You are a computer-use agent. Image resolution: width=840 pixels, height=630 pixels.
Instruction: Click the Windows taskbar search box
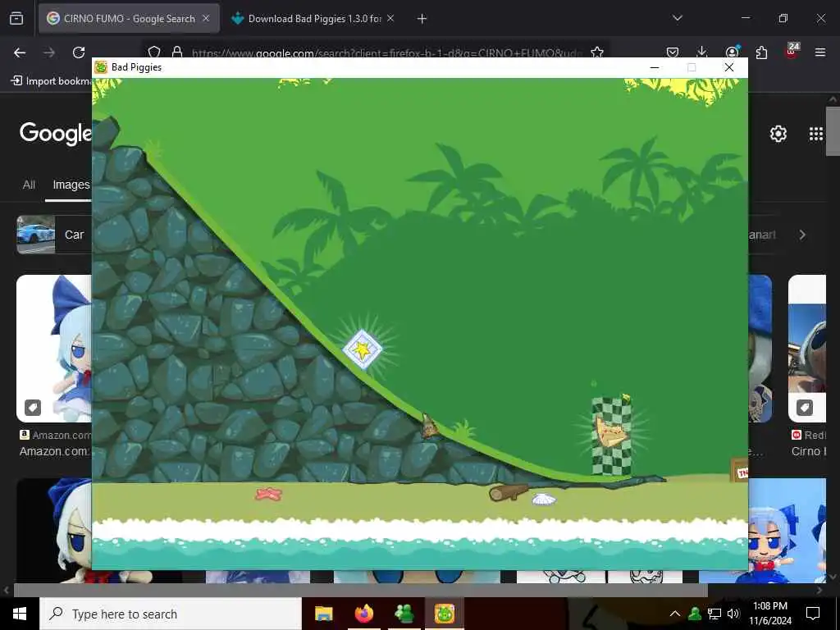171,614
